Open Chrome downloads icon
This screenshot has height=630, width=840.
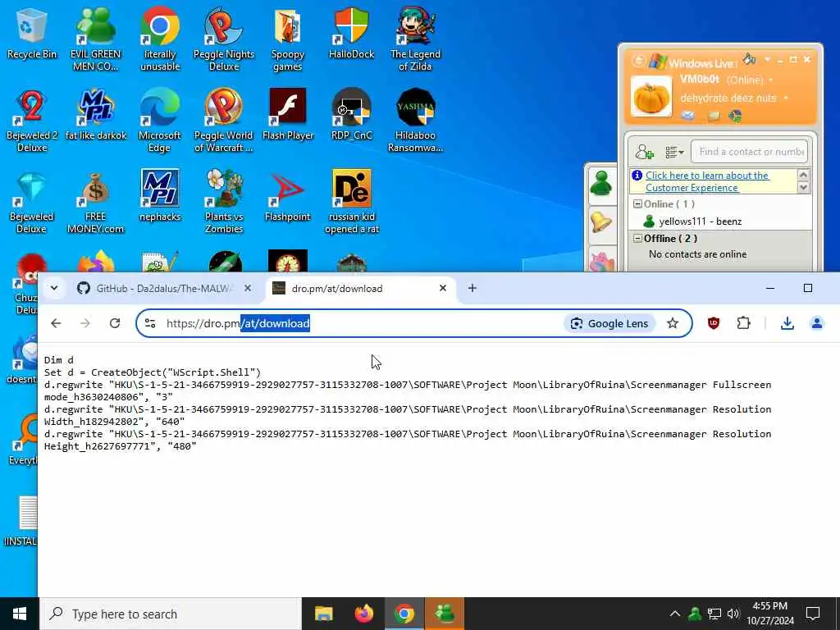point(787,323)
